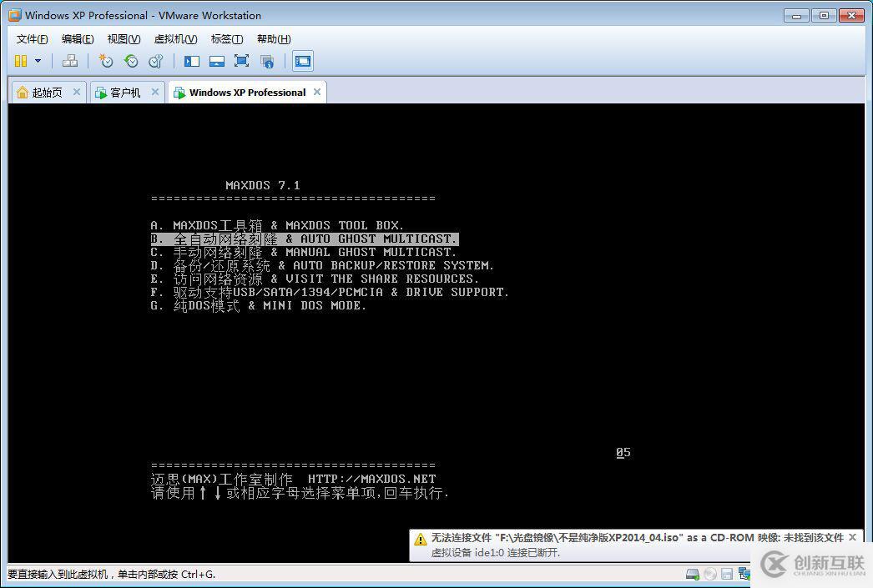873x588 pixels.
Task: Select the Windows XP Professional tab
Action: pos(247,93)
